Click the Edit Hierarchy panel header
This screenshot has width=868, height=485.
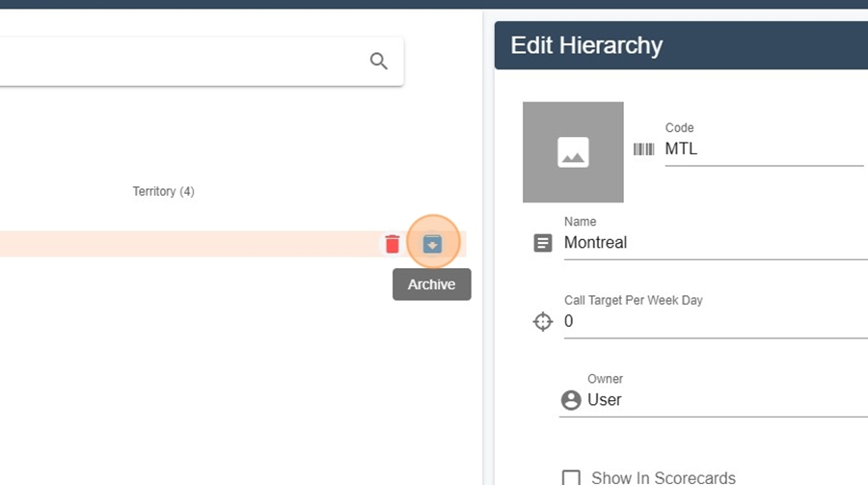[x=681, y=45]
